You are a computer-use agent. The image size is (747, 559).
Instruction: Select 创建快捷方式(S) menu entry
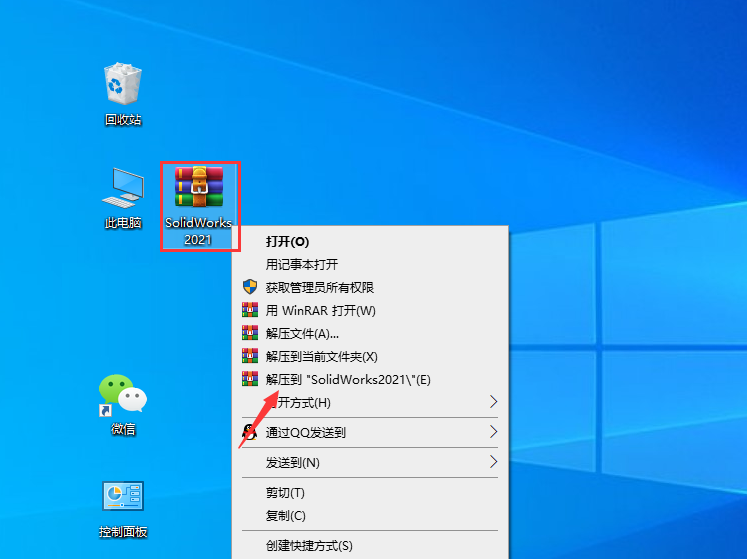(370, 546)
